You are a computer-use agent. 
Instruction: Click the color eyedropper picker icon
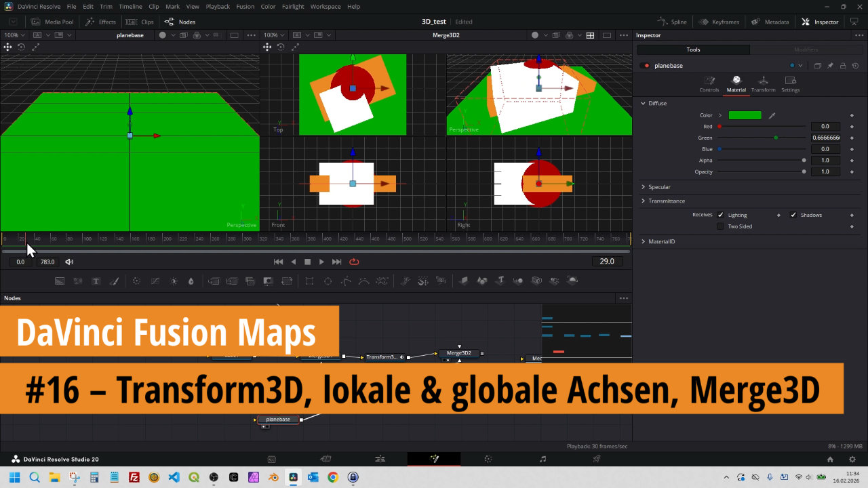tap(772, 116)
